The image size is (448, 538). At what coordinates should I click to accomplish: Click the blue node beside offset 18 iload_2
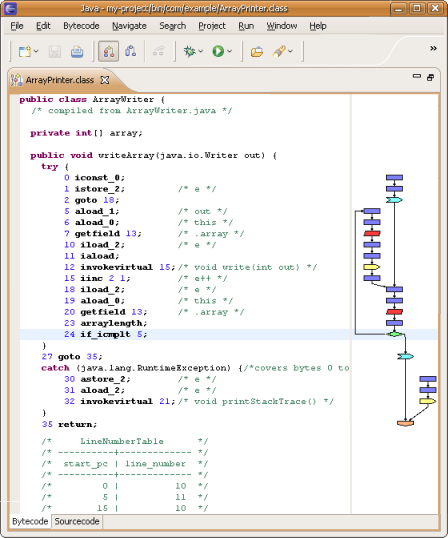pyautogui.click(x=394, y=289)
